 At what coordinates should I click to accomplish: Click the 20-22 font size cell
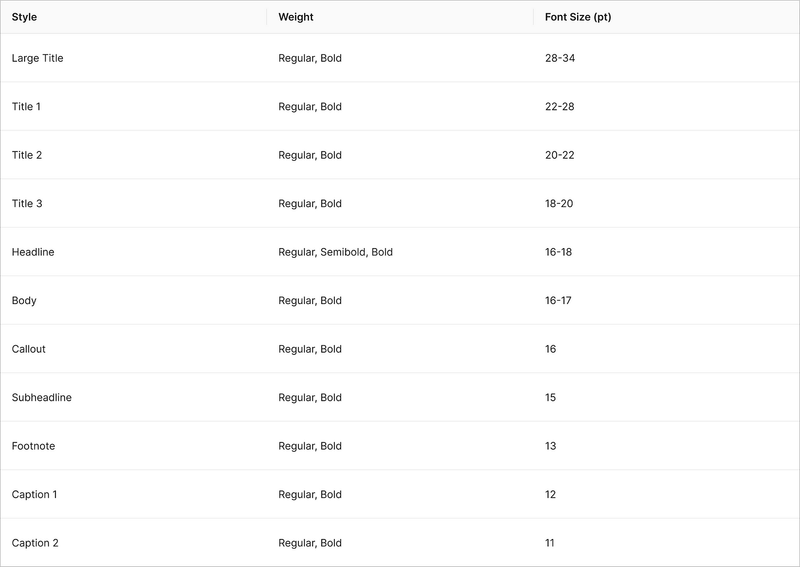coord(560,155)
